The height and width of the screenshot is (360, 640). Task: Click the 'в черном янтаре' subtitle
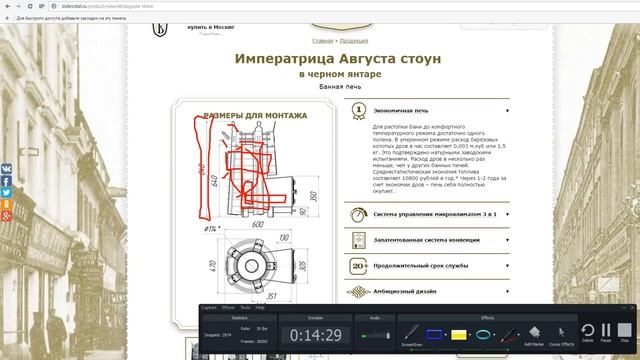[340, 74]
